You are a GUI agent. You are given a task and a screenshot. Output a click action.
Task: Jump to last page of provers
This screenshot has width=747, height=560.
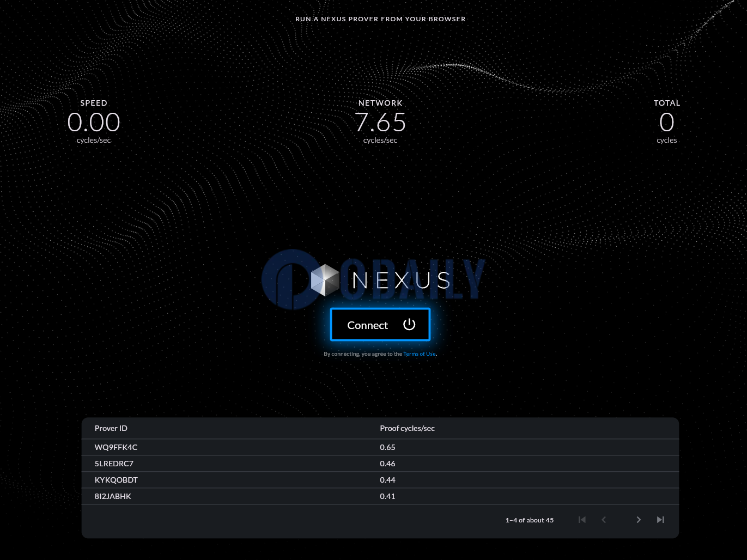(x=660, y=520)
